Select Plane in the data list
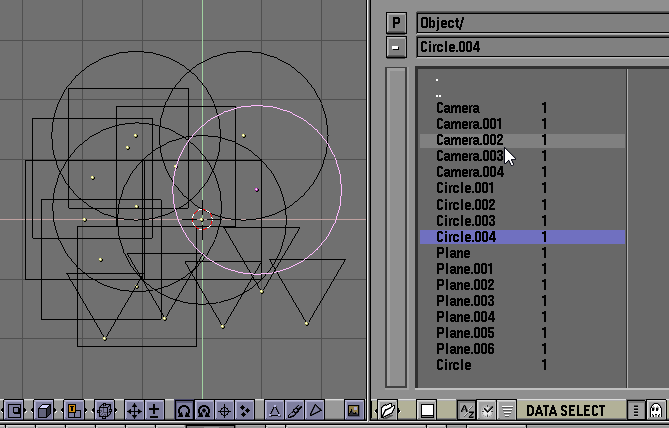The width and height of the screenshot is (669, 428). coord(522,253)
